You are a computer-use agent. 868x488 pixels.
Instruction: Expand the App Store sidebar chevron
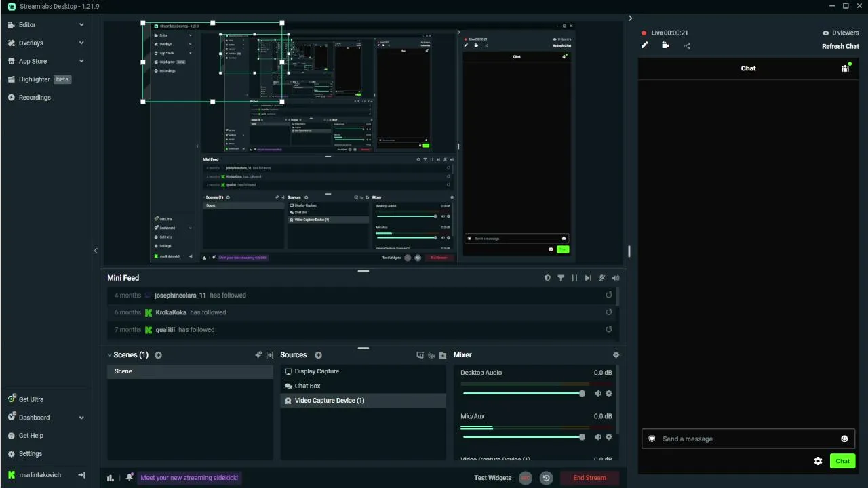click(81, 61)
